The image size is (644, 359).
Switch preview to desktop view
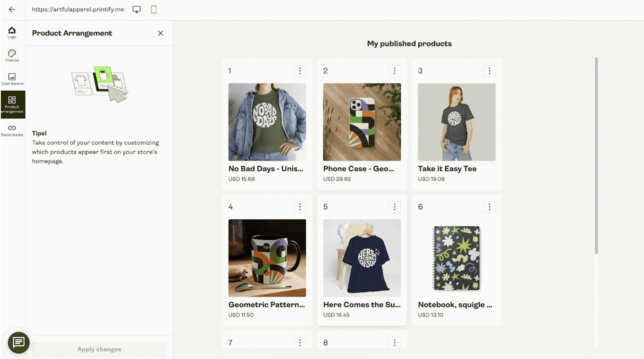coord(136,9)
